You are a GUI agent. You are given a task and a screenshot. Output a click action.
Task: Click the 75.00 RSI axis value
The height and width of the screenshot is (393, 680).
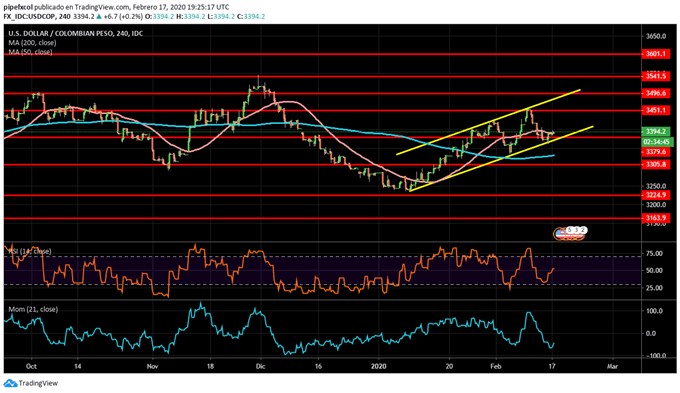[655, 253]
